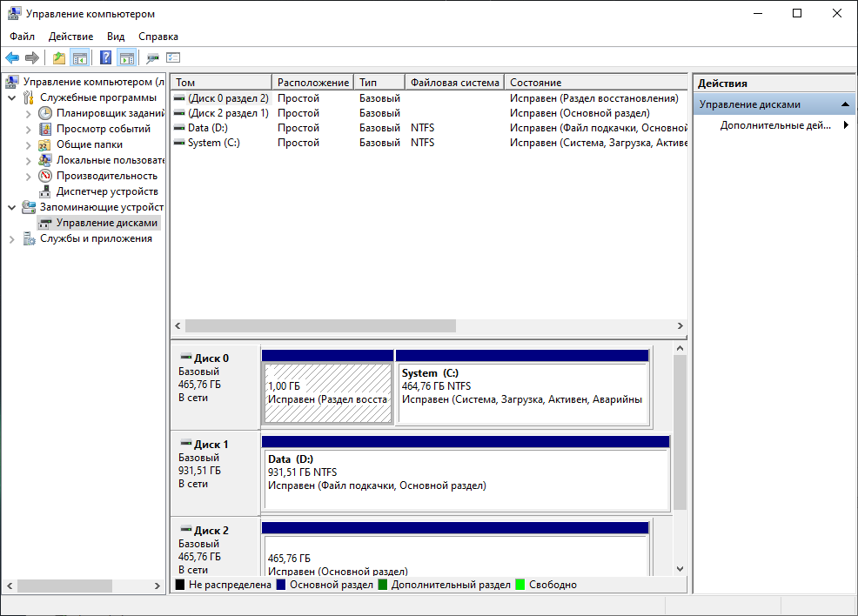Click the Up one level folder icon

[58, 58]
